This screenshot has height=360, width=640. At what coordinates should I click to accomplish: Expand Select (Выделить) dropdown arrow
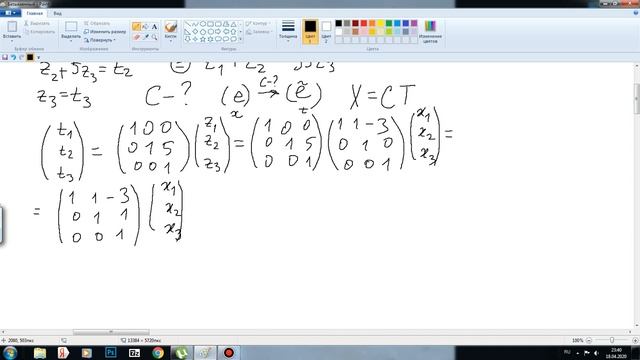[x=71, y=40]
